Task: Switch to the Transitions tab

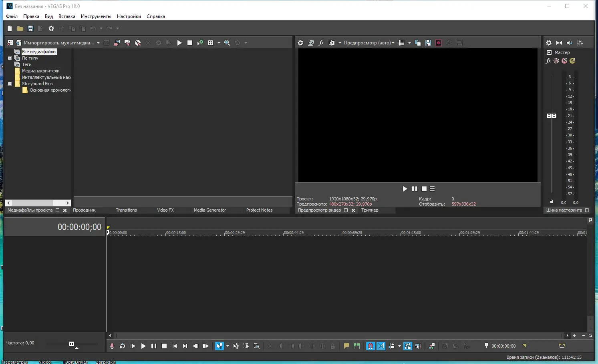Action: [126, 210]
